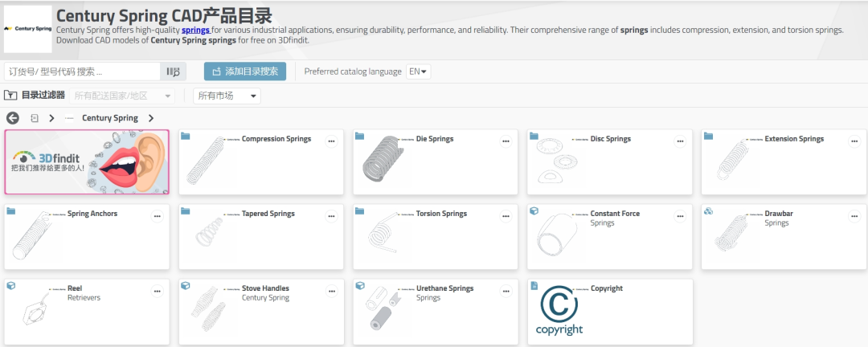Click the Stove Handles thumbnail image
This screenshot has width=868, height=347.
tap(209, 308)
